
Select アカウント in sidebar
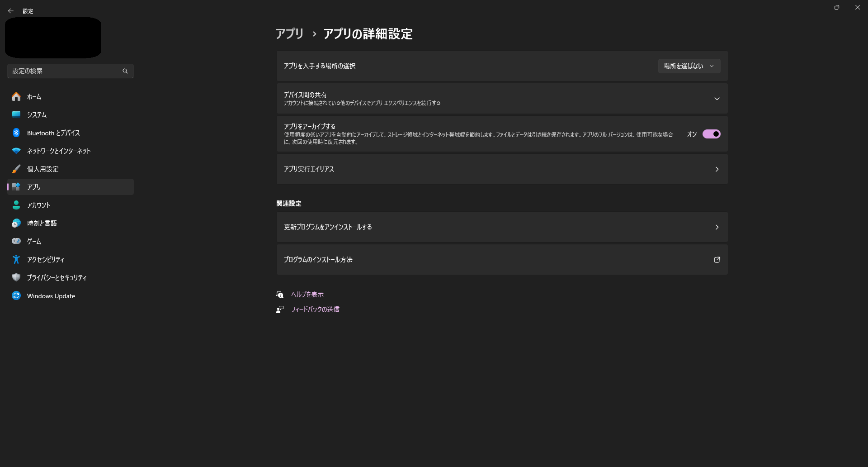[x=71, y=205]
